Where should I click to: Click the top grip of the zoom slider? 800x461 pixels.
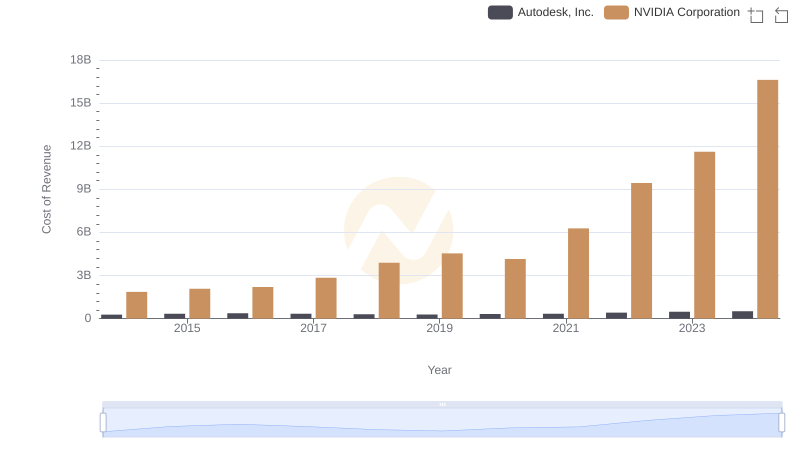(442, 404)
